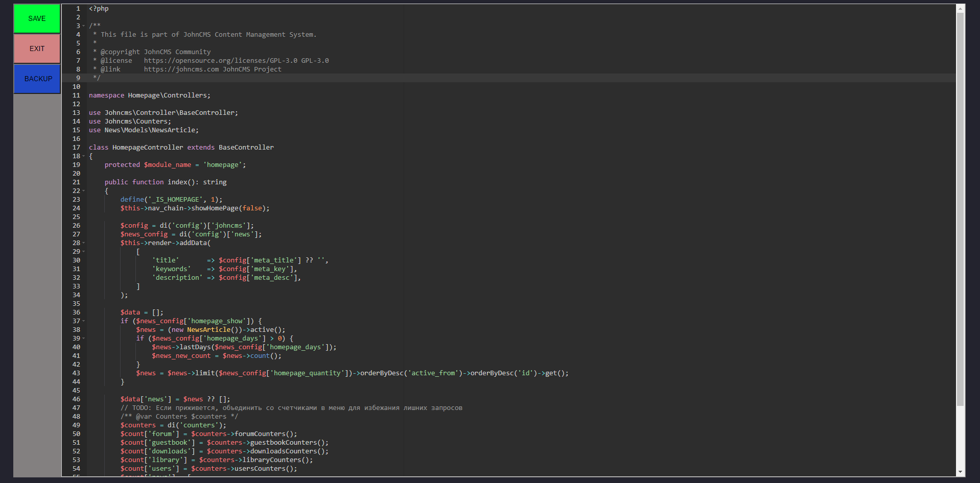
Task: Place cursor on 'class HomepageController' declaration
Action: tap(147, 148)
